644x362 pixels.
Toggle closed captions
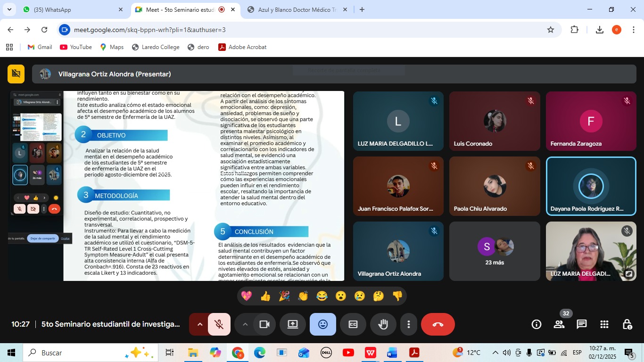pos(353,324)
